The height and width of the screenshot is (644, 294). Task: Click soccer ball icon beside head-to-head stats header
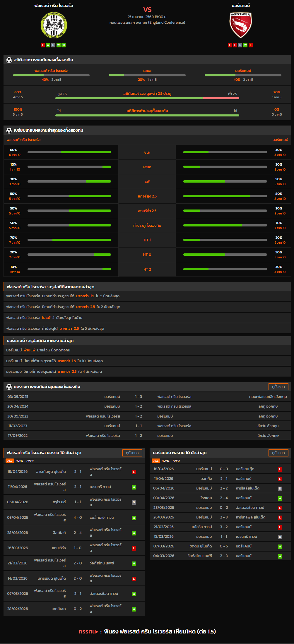[9, 60]
